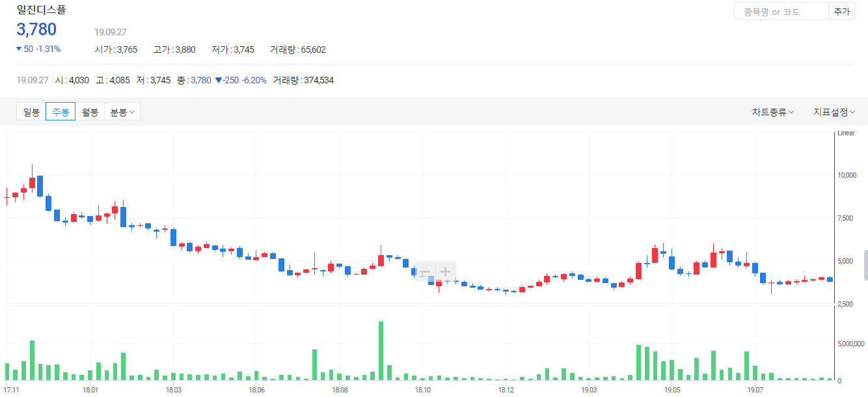Click the 추가 add button
Screen dimensions: 868x397
pos(841,12)
